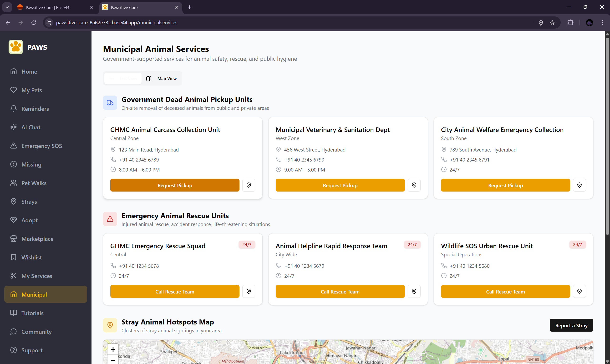The image size is (610, 364).
Task: Open the browser profile avatar menu
Action: click(x=589, y=23)
